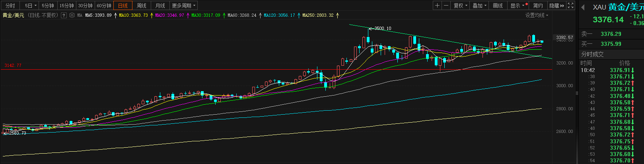The width and height of the screenshot is (644, 164).
Task: Click the MA250:2803.32 value
Action: 318,15
